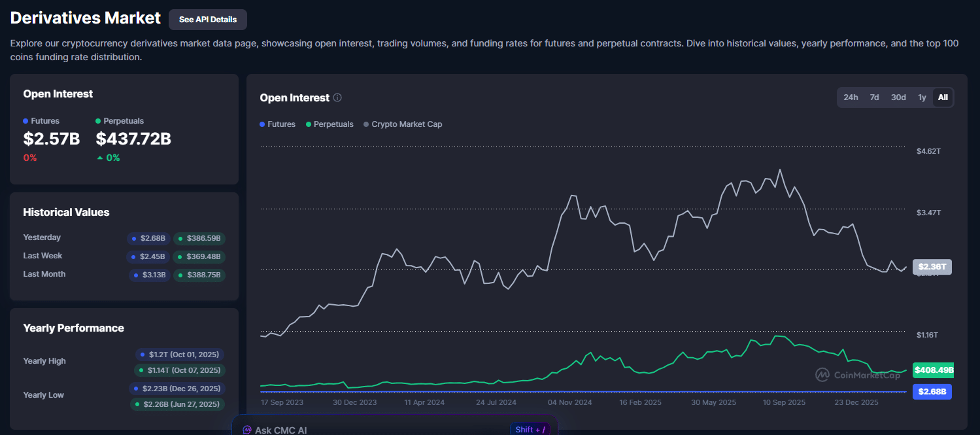This screenshot has width=980, height=435.
Task: Select the All time range tab
Action: (943, 97)
